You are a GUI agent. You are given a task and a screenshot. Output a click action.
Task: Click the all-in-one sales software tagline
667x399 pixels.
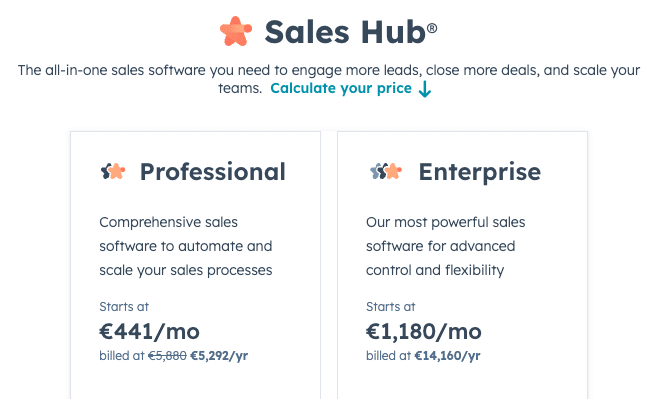pos(328,79)
